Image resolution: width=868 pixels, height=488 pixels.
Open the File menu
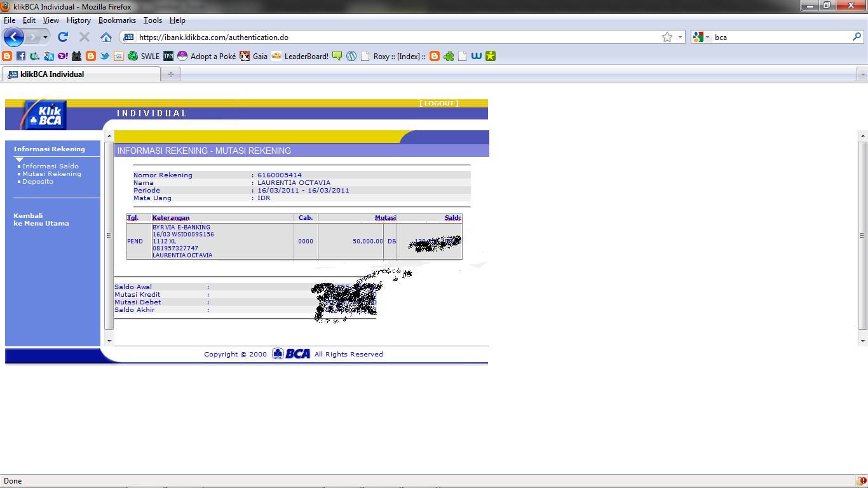pos(9,20)
